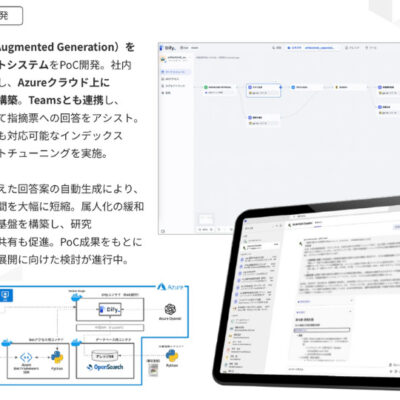Click the OpenSearch logo in the database container
Screen dimensions: 400x400
click(105, 367)
